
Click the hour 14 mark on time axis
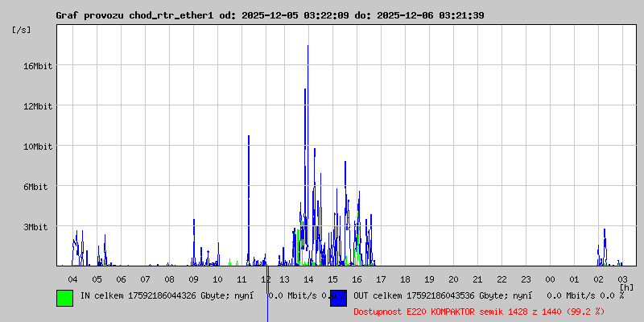pyautogui.click(x=309, y=279)
